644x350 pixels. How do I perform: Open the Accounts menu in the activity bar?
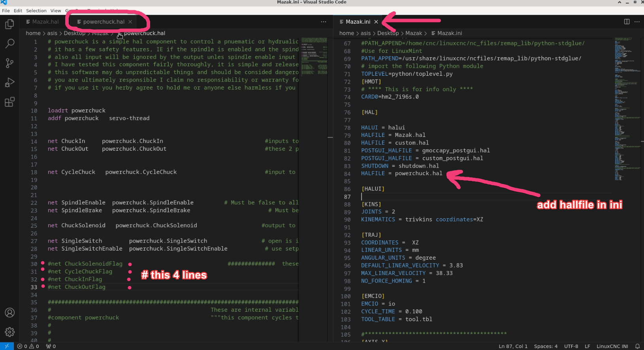click(x=9, y=313)
